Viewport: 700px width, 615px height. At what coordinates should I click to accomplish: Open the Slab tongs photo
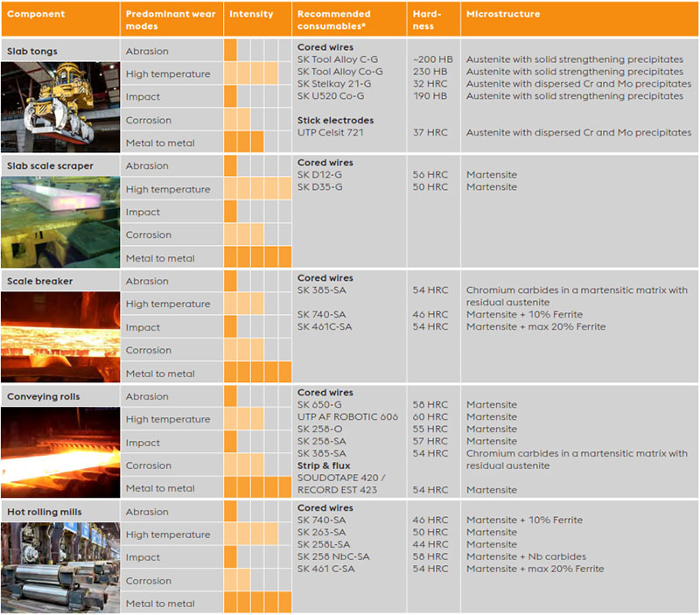click(60, 107)
